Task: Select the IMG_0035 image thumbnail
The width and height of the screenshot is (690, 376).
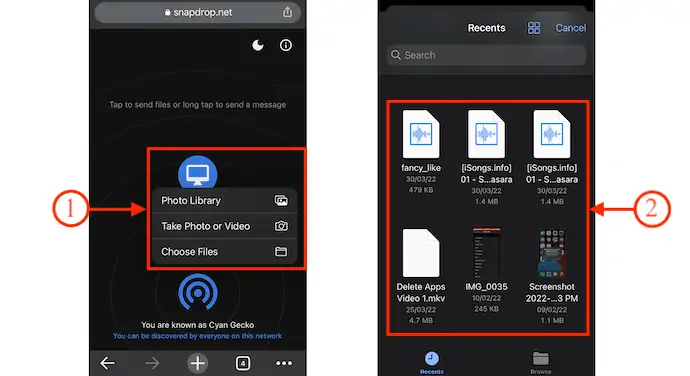Action: click(x=486, y=253)
